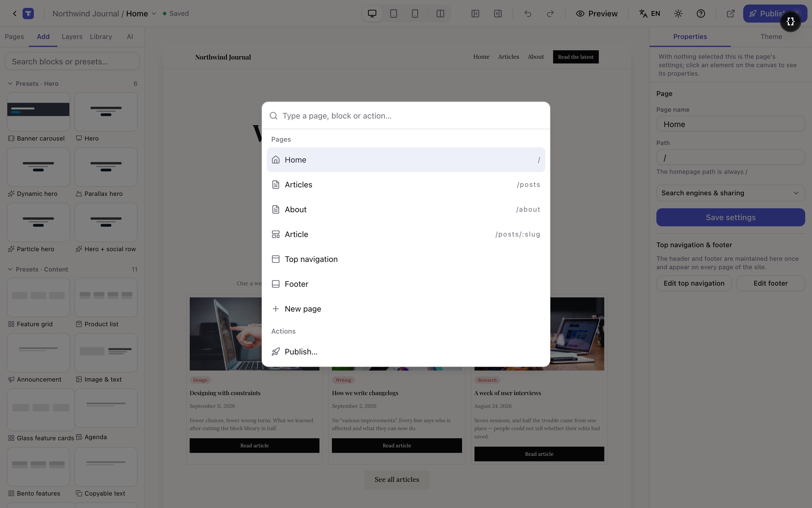Open the Theme tab
Screen dimensions: 812x508
tap(771, 37)
